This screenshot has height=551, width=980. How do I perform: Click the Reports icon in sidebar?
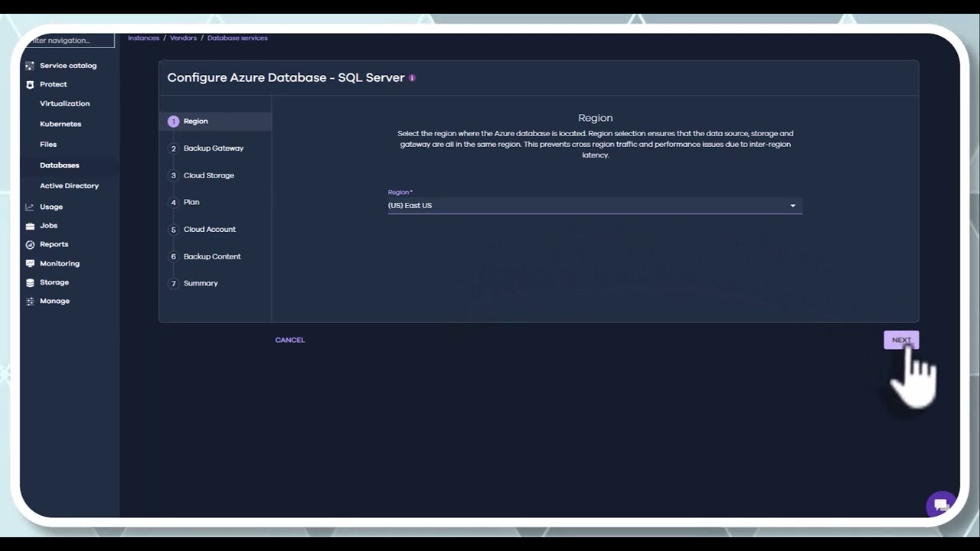[30, 245]
